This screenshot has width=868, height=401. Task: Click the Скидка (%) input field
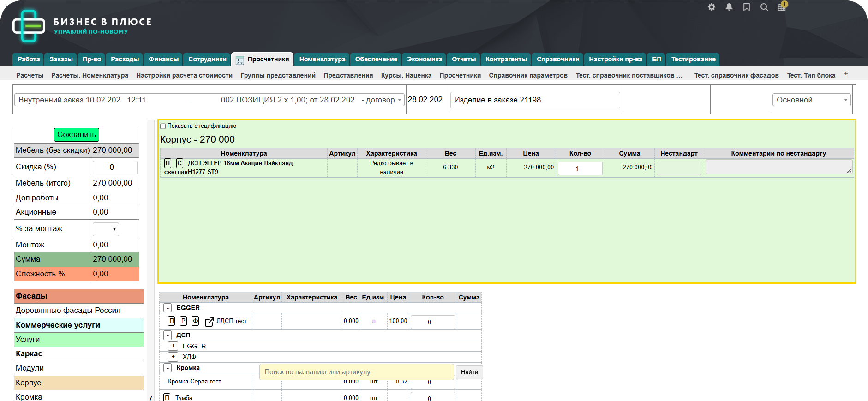click(115, 167)
